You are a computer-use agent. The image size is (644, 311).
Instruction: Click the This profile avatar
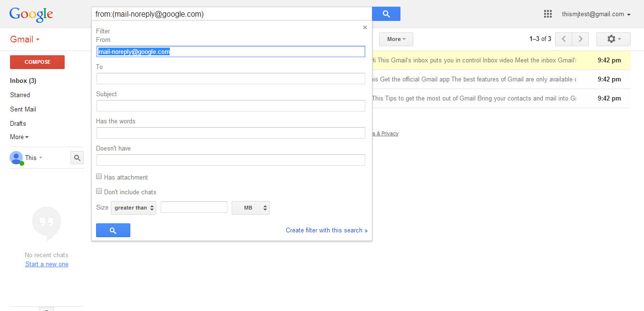16,158
